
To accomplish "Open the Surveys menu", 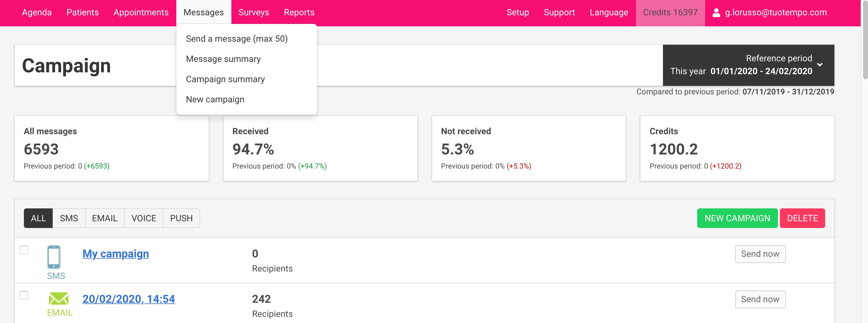I will pos(254,13).
